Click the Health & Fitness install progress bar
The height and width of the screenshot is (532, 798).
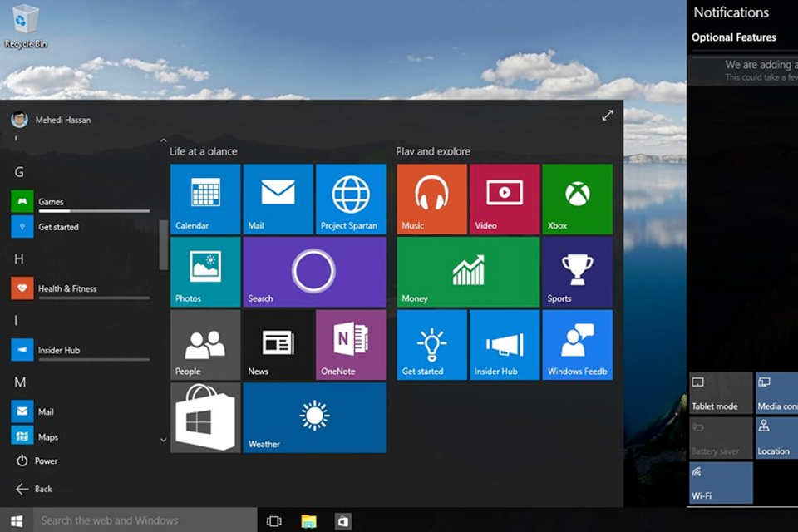[94, 298]
